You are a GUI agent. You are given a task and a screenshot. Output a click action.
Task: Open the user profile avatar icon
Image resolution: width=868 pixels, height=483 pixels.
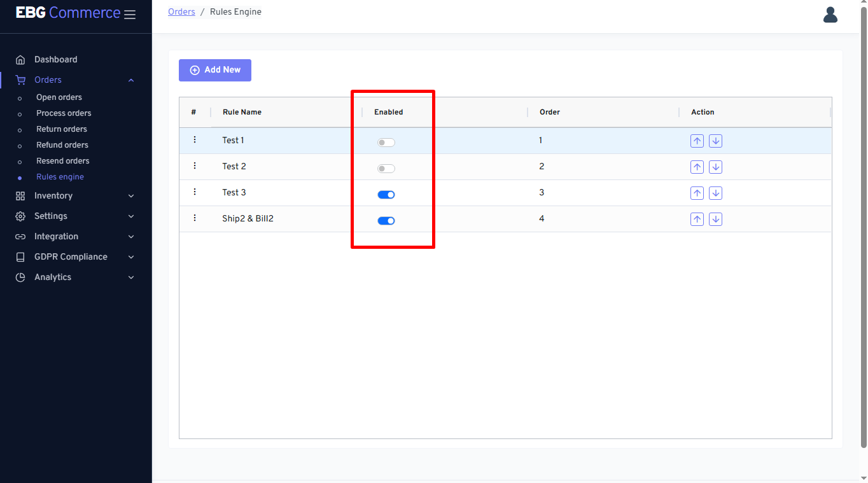pos(830,15)
